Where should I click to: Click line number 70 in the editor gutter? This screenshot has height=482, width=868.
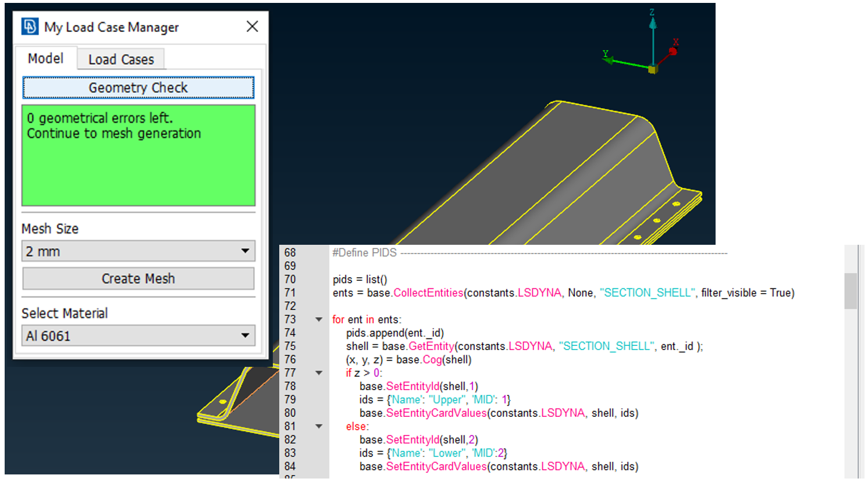(290, 280)
